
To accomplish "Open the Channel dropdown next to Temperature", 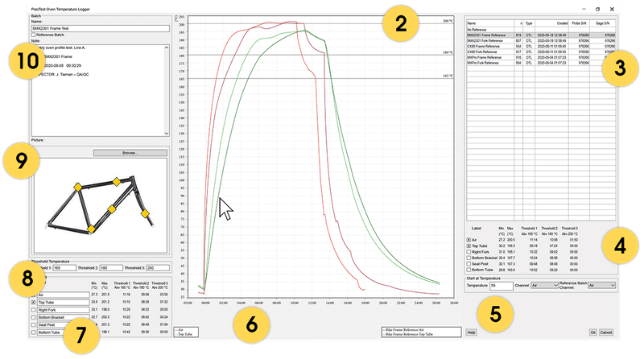I will [x=545, y=285].
